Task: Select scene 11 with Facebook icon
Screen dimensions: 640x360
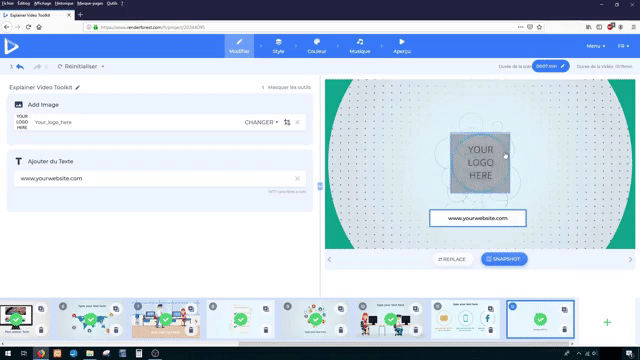Action: pyautogui.click(x=465, y=319)
